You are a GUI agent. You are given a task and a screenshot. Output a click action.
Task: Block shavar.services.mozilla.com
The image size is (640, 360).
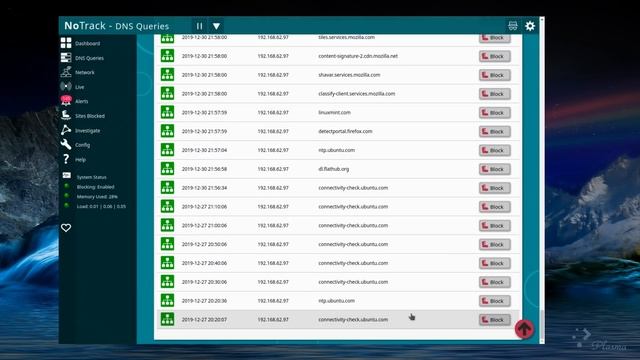495,75
